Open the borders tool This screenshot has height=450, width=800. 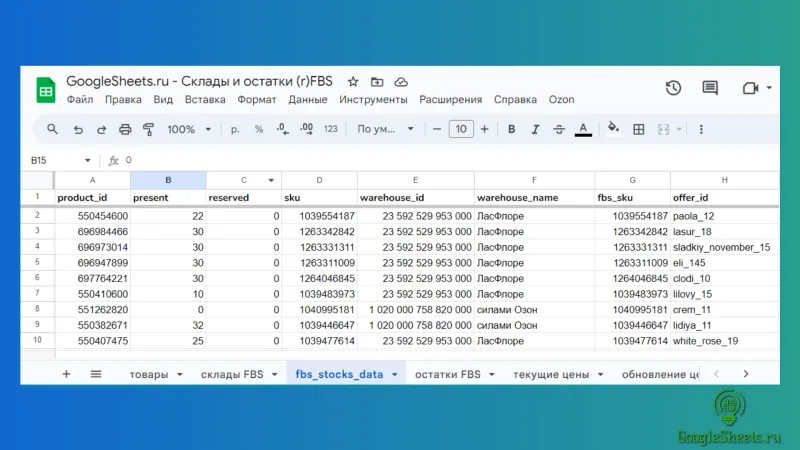(639, 129)
